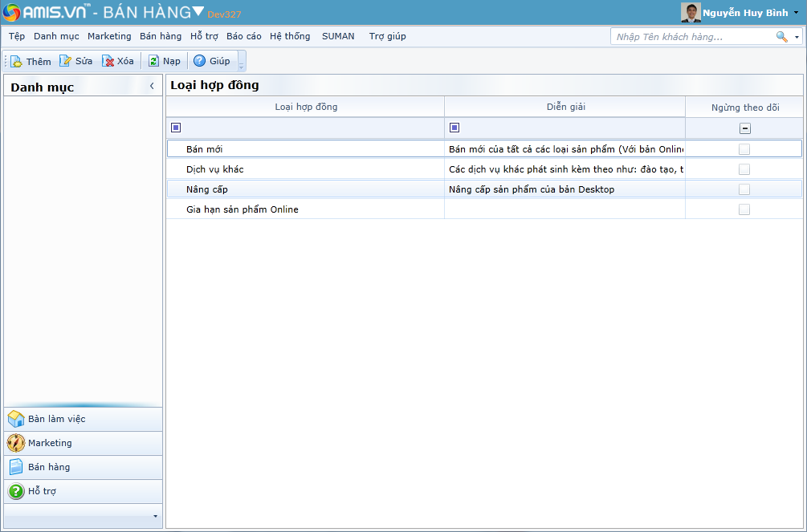Open filter operator for Loại hợp đồng column

[x=176, y=128]
